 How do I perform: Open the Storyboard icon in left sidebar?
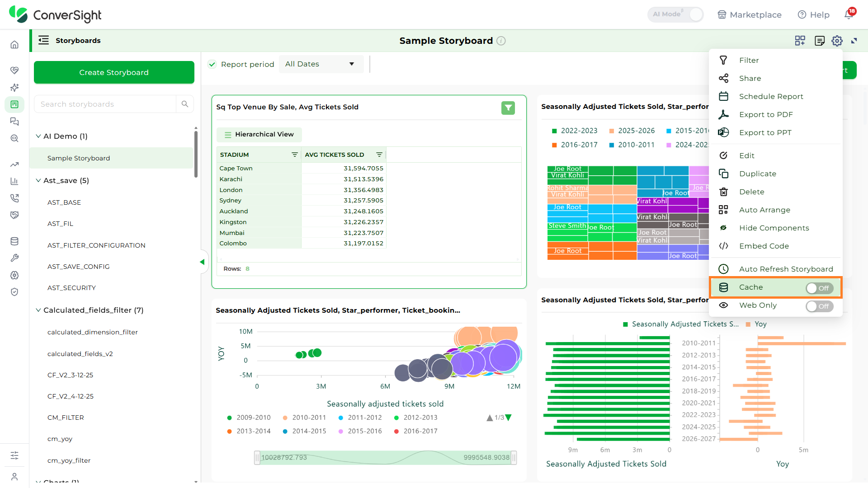coord(14,104)
